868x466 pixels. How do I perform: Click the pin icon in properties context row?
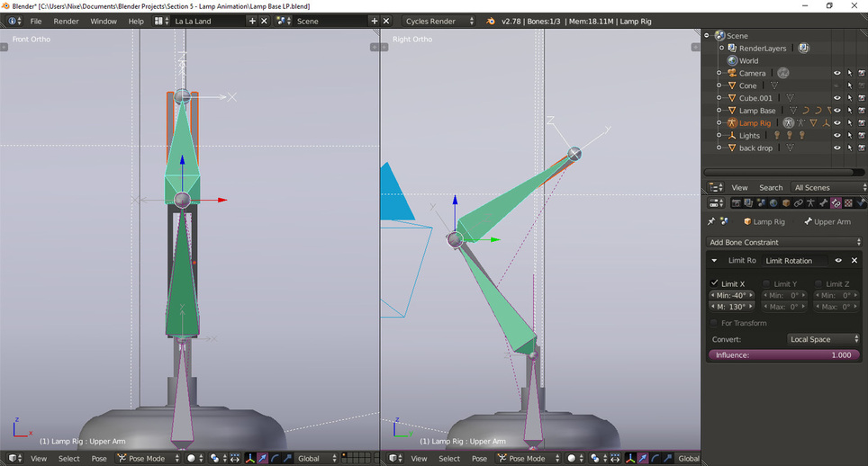click(x=711, y=221)
